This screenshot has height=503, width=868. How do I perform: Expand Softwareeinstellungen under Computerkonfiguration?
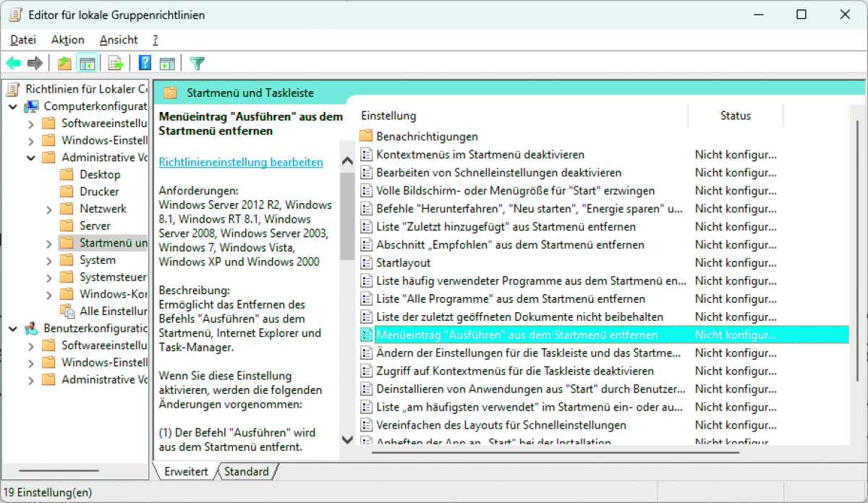[30, 123]
